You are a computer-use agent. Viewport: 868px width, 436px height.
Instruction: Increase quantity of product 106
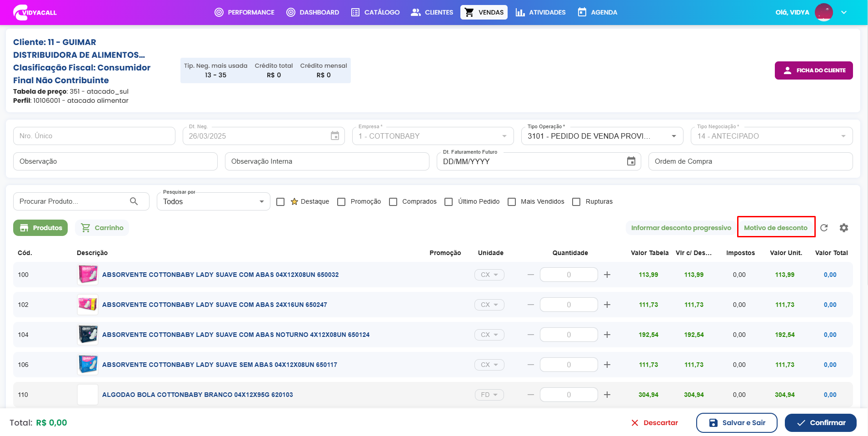(607, 365)
